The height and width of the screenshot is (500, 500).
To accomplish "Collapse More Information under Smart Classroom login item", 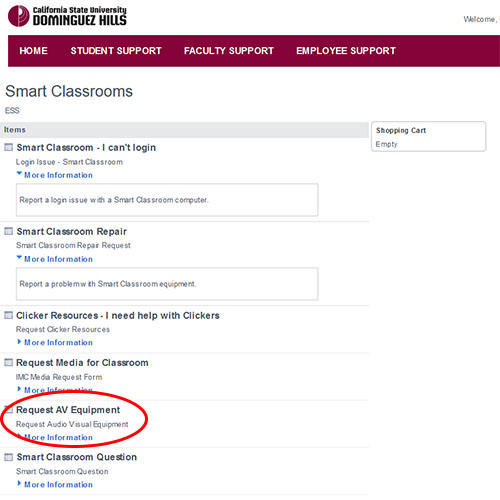I will pos(55,175).
